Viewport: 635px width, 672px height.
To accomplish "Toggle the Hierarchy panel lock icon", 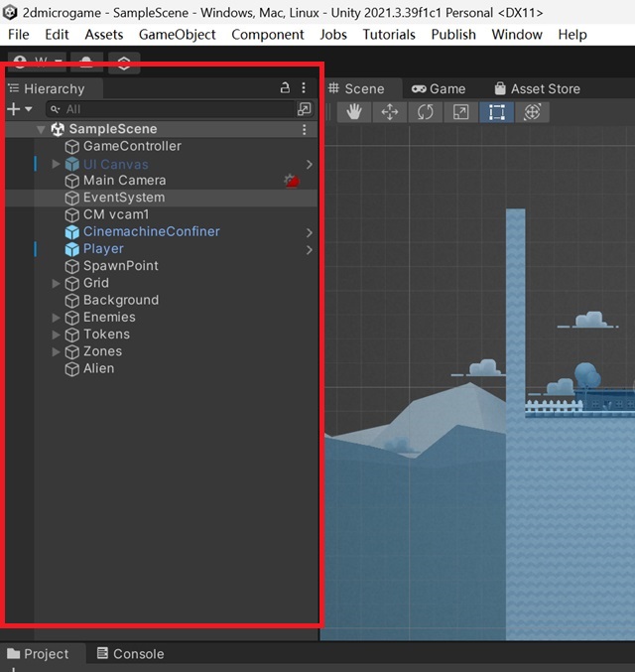I will (285, 88).
